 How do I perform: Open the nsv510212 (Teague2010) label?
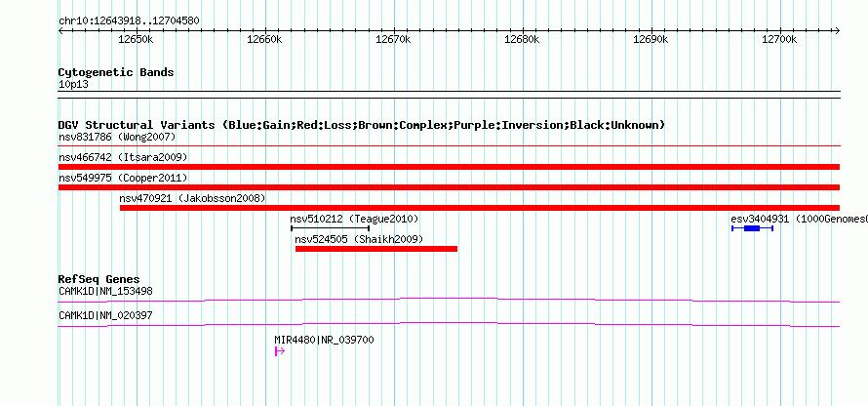click(354, 219)
